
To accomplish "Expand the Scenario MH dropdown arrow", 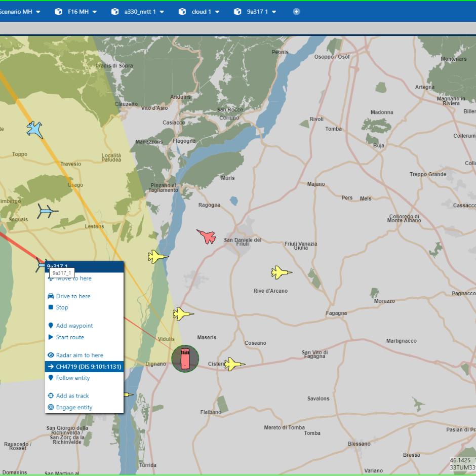I will [x=38, y=12].
